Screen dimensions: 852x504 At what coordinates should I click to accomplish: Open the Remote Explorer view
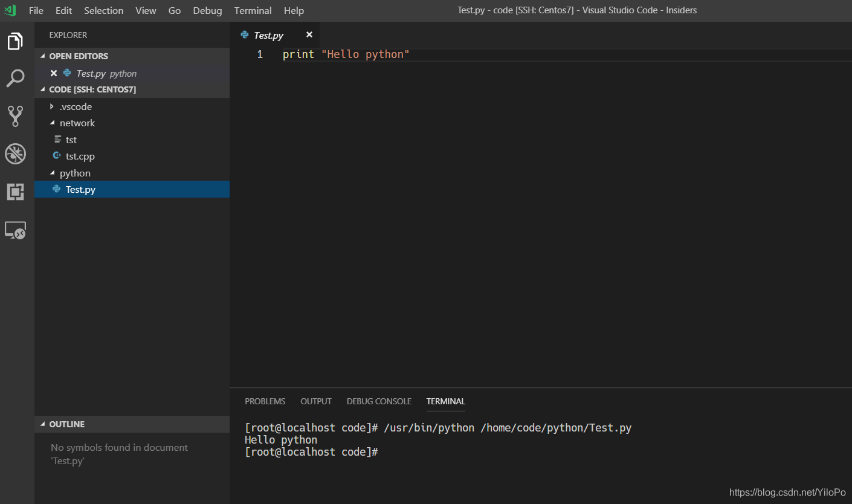pos(16,230)
